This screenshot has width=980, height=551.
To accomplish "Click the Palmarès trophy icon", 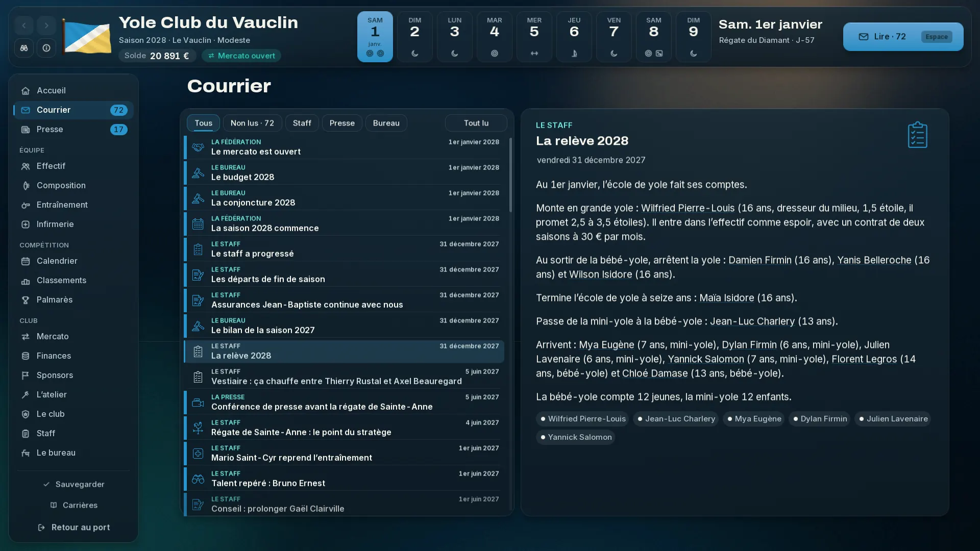I will [x=26, y=300].
